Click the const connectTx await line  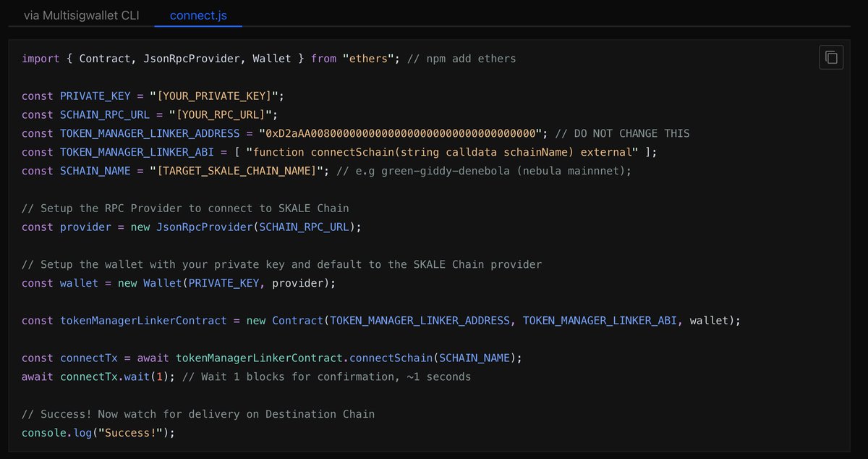pos(271,358)
